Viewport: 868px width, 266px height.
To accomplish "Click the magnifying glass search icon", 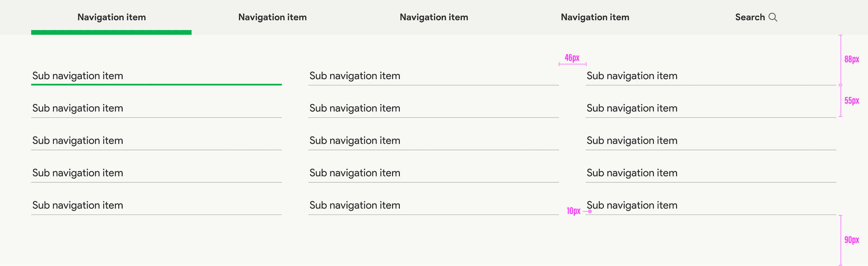I will point(773,17).
